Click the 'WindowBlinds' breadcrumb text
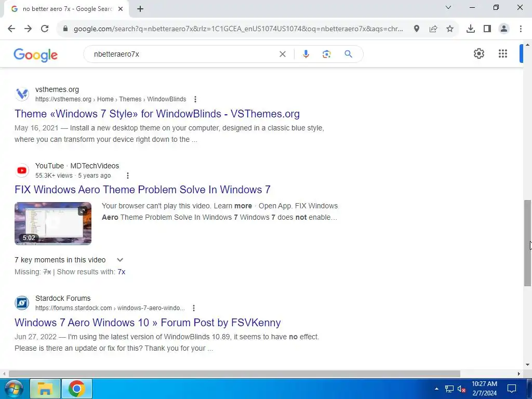Image resolution: width=532 pixels, height=399 pixels. point(167,99)
